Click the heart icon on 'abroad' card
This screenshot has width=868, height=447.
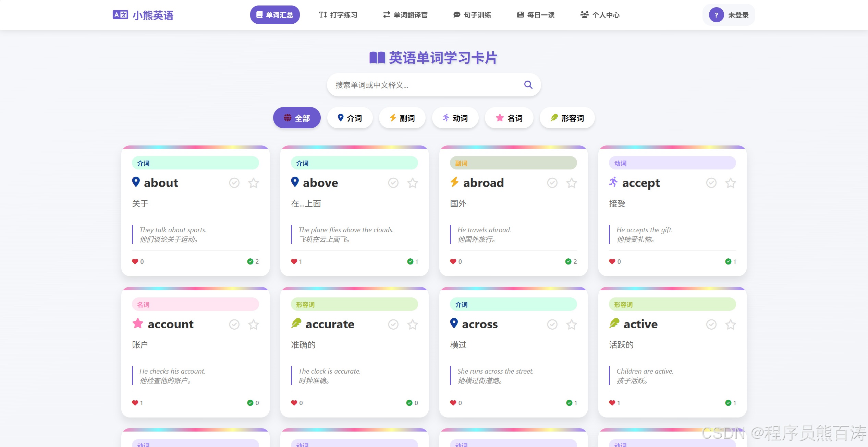coord(453,261)
